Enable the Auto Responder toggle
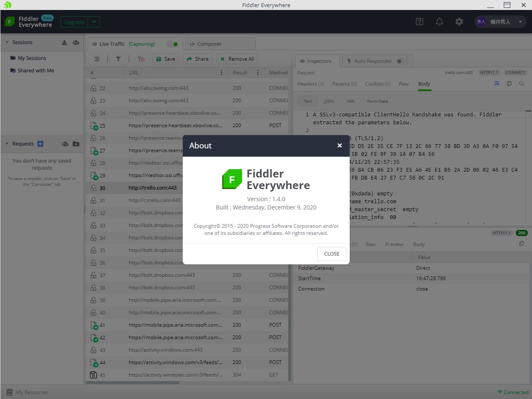The image size is (532, 399). (x=402, y=61)
